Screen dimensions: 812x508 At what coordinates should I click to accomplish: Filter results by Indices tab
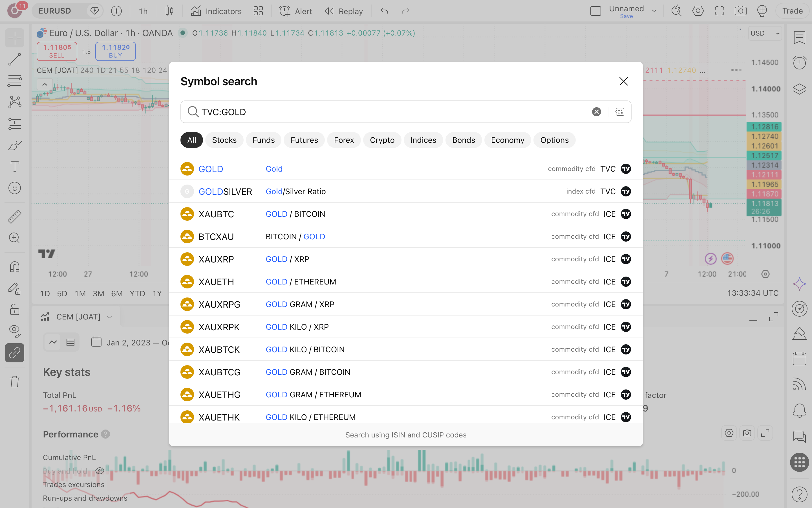pyautogui.click(x=423, y=140)
